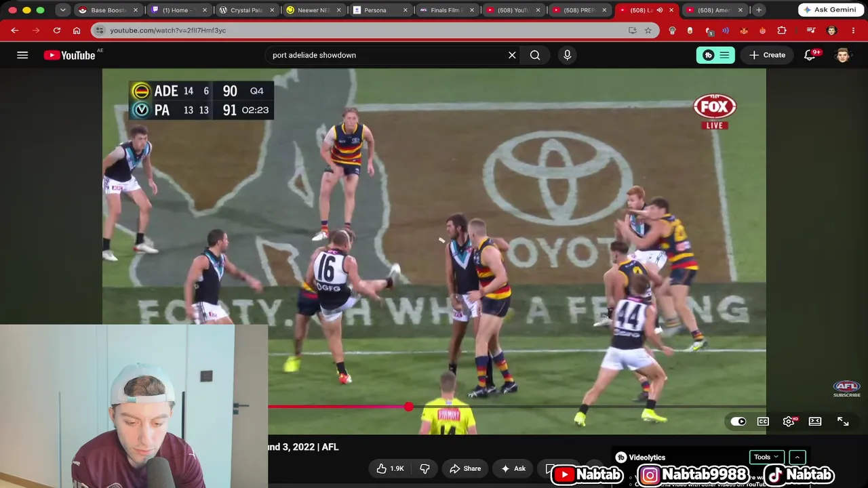Clear the search box text

[512, 55]
